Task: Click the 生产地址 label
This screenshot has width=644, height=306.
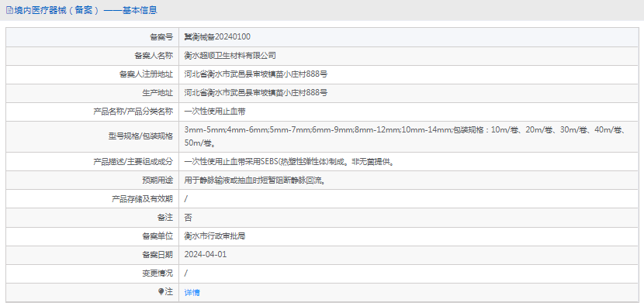Action: coord(158,93)
